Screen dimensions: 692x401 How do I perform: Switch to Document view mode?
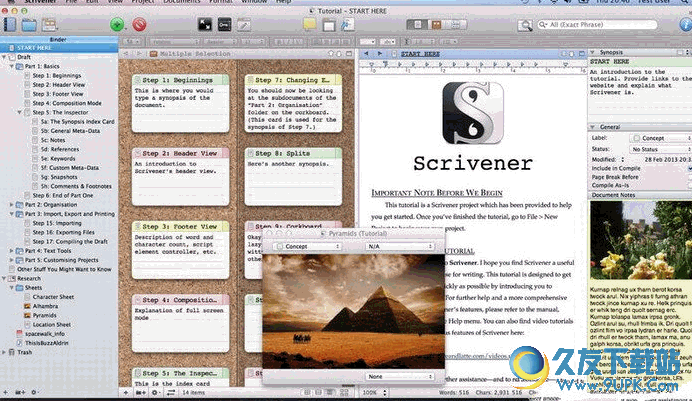pyautogui.click(x=417, y=25)
